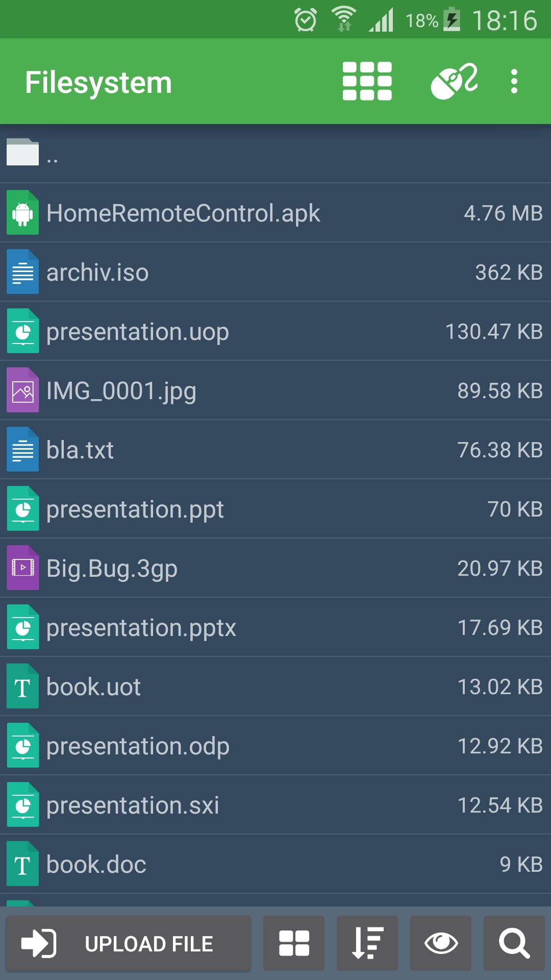Tap the Android icon of the APK
The image size is (551, 980).
click(22, 213)
